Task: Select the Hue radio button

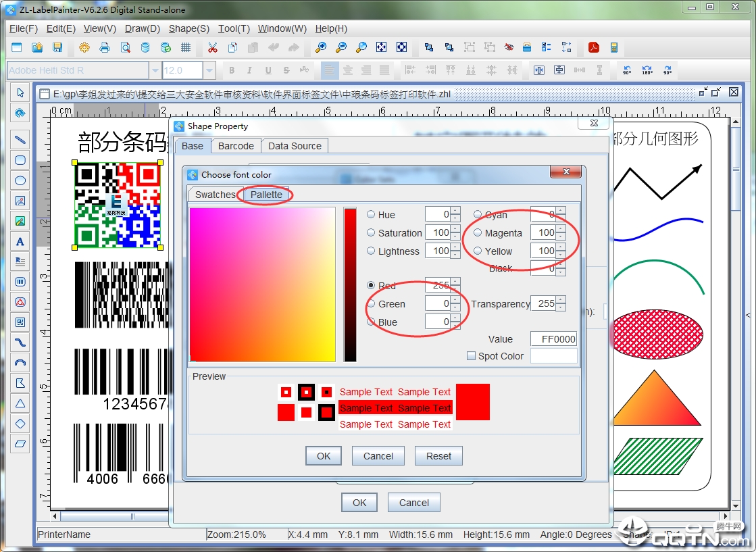Action: 371,215
